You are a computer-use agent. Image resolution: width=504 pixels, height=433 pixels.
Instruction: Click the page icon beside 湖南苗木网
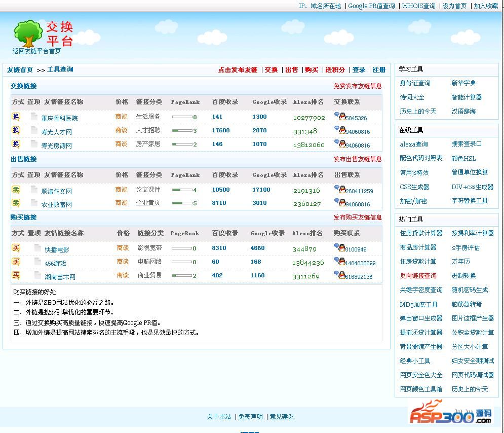click(x=37, y=275)
